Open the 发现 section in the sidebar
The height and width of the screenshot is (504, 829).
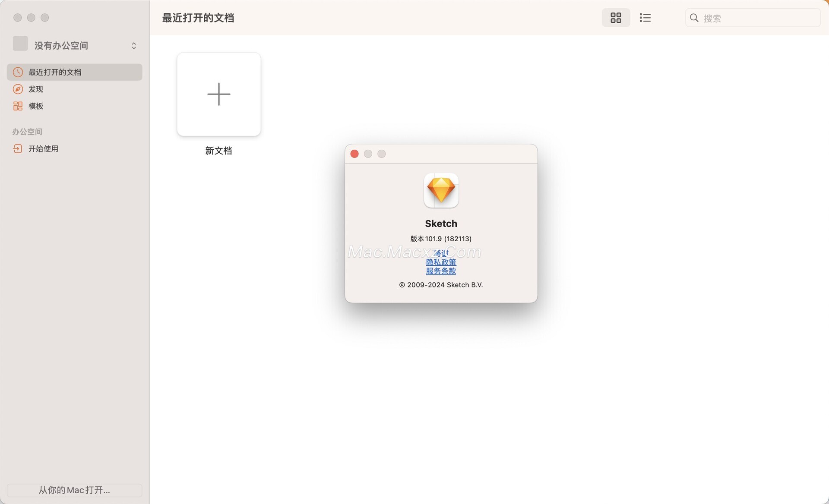tap(74, 89)
